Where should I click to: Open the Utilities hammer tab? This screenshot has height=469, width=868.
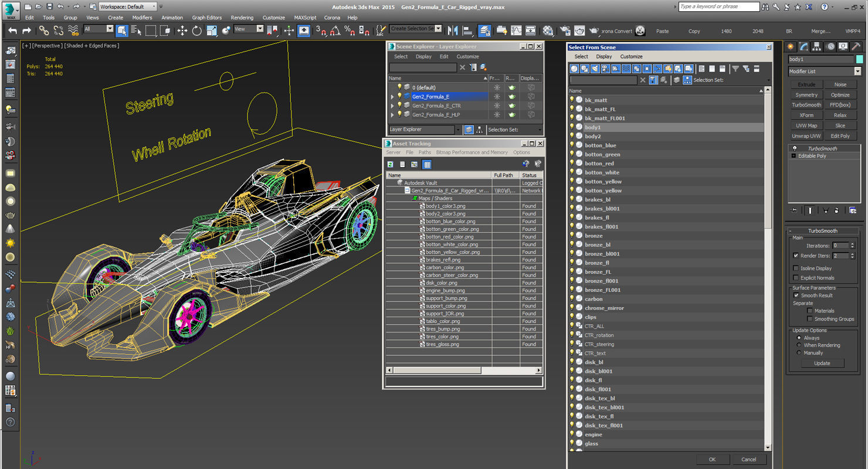click(x=856, y=46)
